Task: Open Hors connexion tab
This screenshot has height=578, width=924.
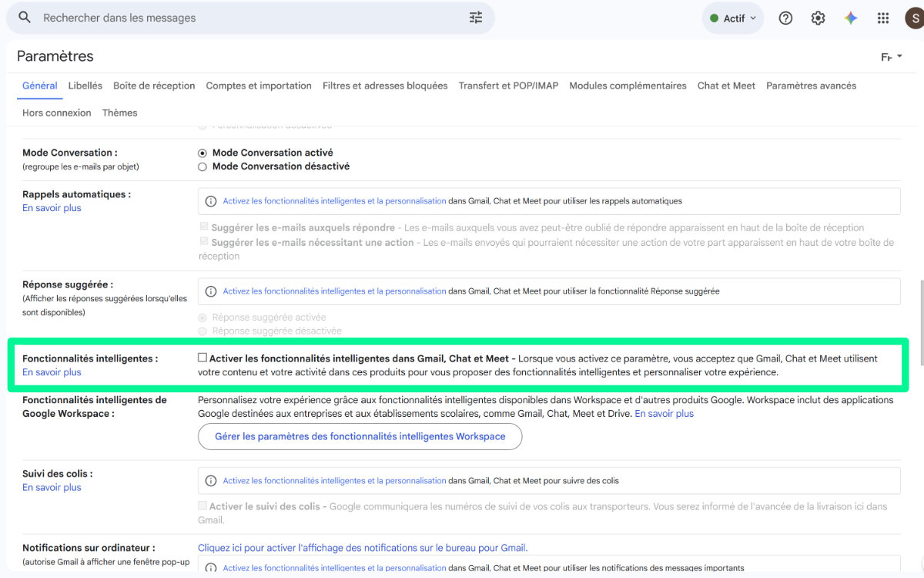Action: [57, 113]
